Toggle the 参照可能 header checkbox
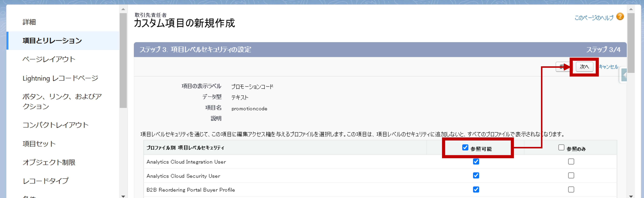The image size is (644, 198). [x=465, y=148]
